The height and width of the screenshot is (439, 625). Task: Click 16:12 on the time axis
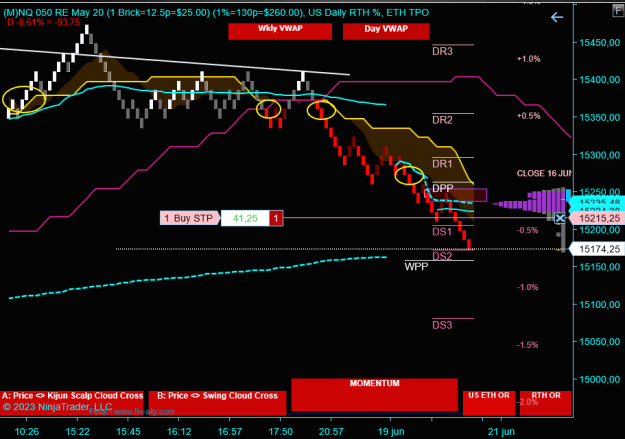click(x=179, y=432)
